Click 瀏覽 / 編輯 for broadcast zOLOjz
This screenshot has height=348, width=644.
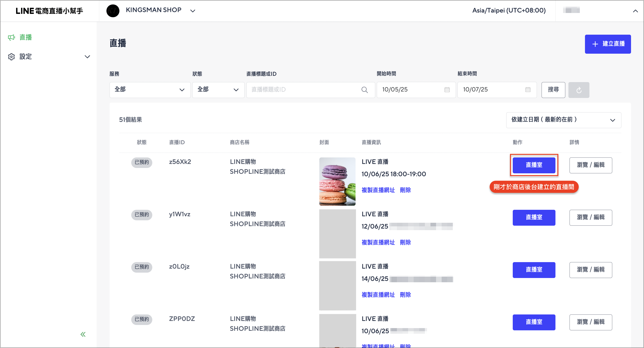591,270
